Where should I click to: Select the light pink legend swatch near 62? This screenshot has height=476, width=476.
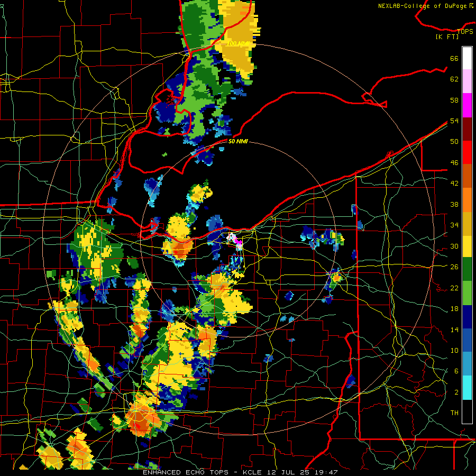click(467, 81)
